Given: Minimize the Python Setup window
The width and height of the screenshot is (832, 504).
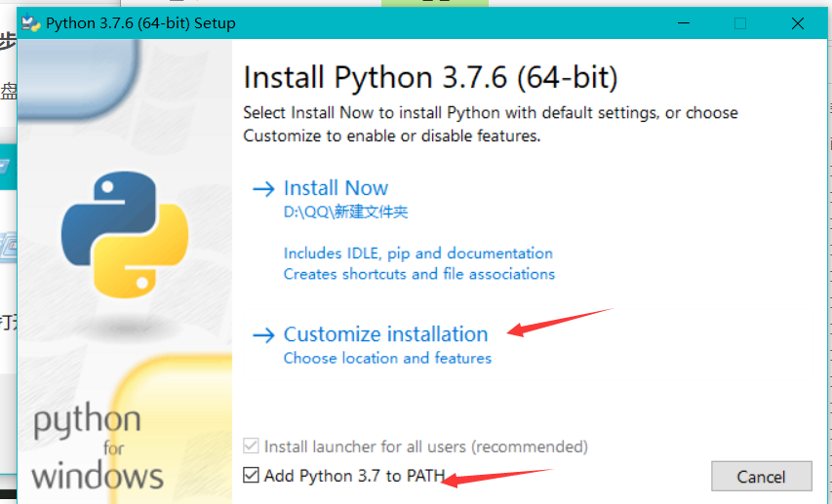Looking at the screenshot, I should (x=684, y=23).
